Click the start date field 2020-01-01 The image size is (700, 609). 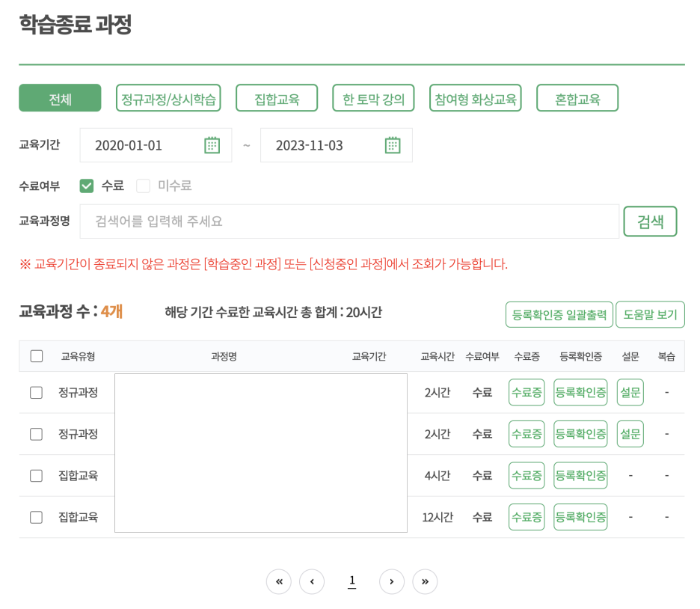click(x=156, y=145)
